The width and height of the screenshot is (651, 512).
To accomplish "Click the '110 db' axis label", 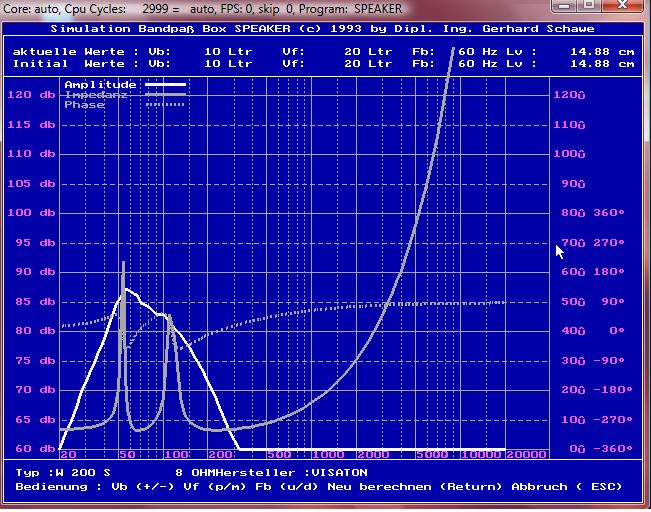I will coord(32,154).
